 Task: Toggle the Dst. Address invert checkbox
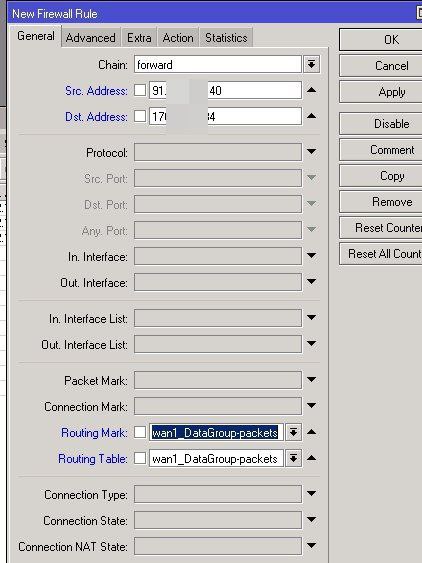point(140,116)
